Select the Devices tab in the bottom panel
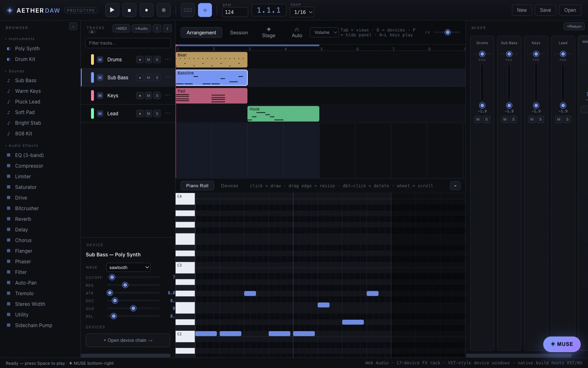588x368 pixels. pyautogui.click(x=229, y=186)
